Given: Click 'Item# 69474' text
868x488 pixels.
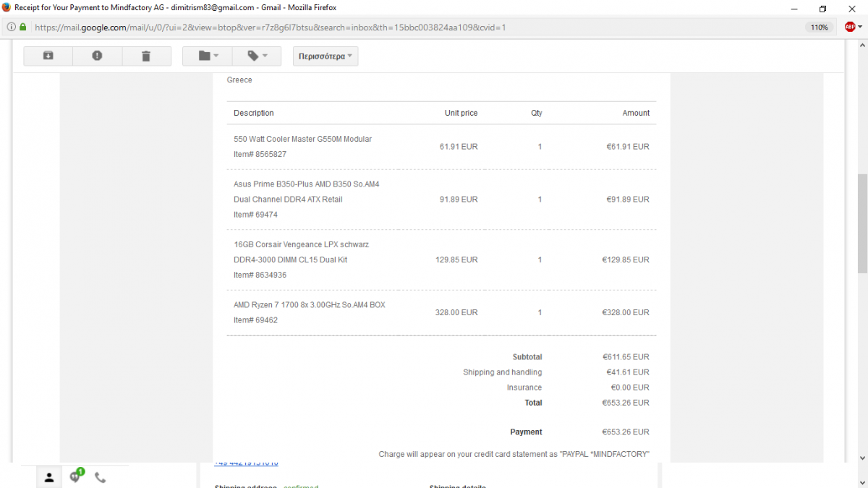Looking at the screenshot, I should 255,215.
